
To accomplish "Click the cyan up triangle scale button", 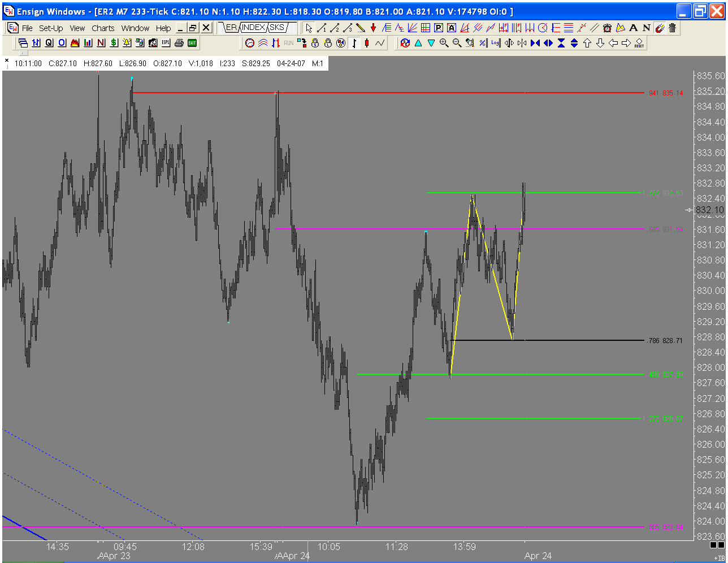I will [x=418, y=42].
